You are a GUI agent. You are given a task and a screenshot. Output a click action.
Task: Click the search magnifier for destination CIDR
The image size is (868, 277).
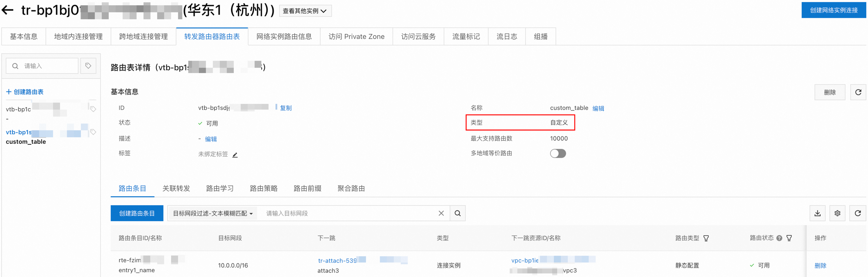click(457, 213)
